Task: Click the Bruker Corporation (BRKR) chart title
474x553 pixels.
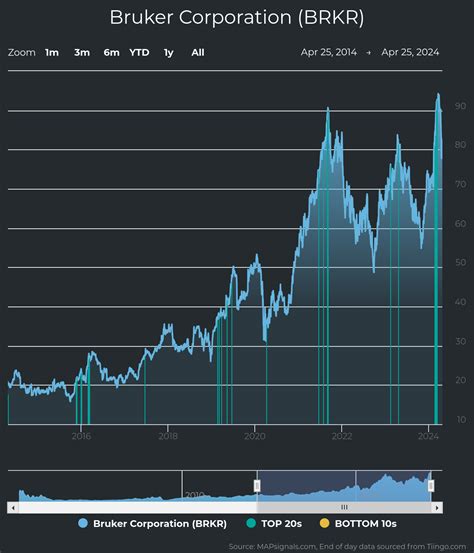Action: (237, 17)
